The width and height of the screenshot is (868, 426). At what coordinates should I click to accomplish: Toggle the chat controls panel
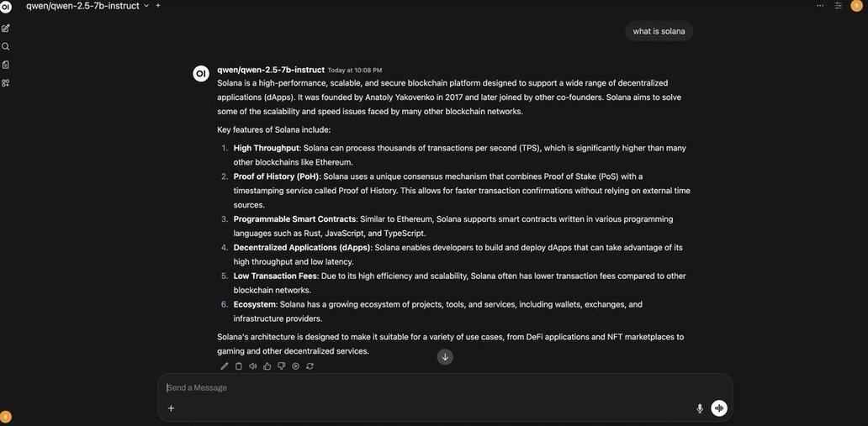(839, 6)
